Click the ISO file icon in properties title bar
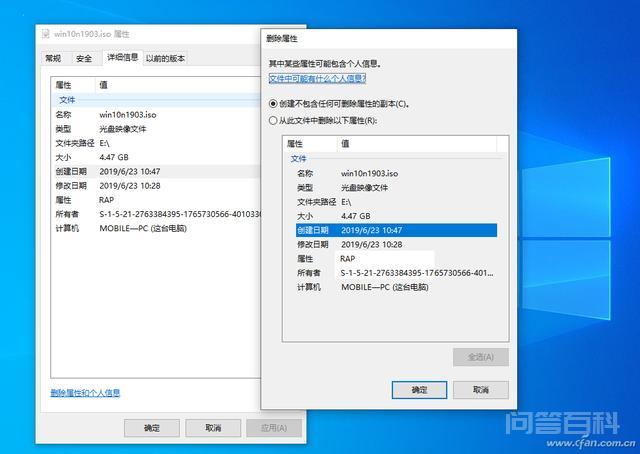The image size is (640, 454). coord(46,34)
